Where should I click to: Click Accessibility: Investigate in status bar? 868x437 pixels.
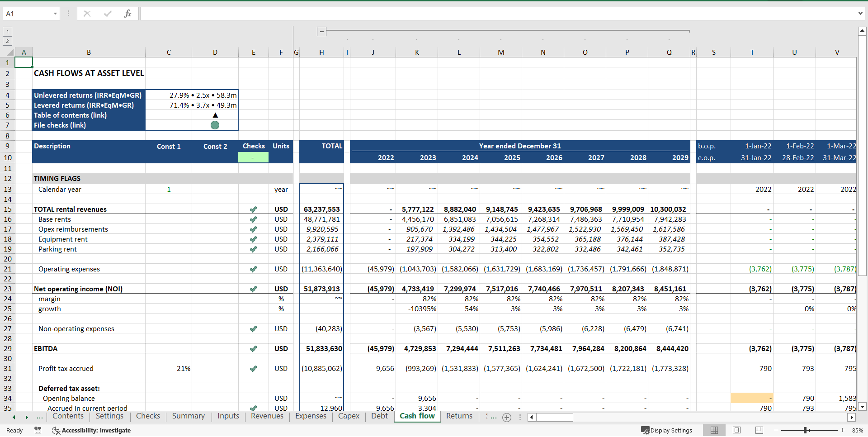pyautogui.click(x=91, y=431)
